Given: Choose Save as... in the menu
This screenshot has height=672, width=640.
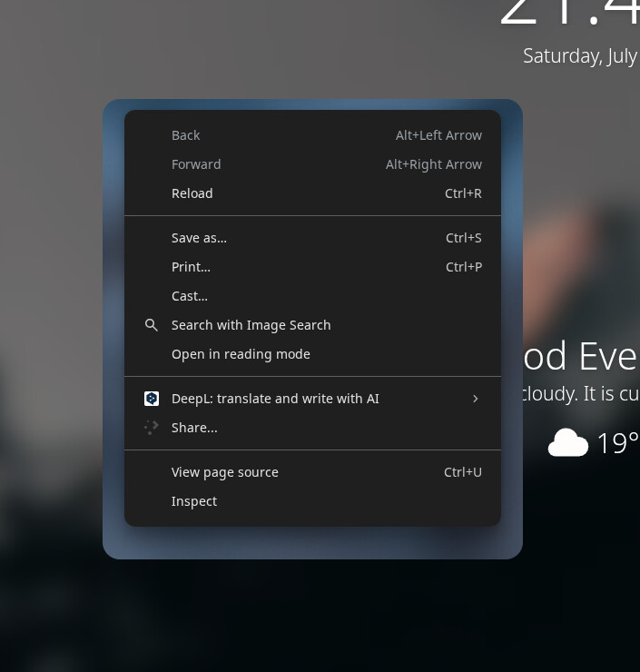Looking at the screenshot, I should pos(312,238).
